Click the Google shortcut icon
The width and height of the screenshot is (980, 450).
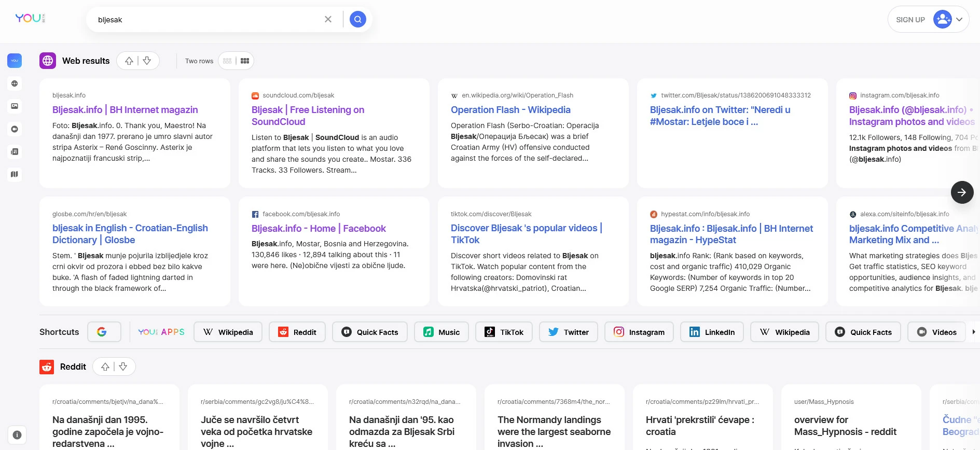click(x=104, y=332)
